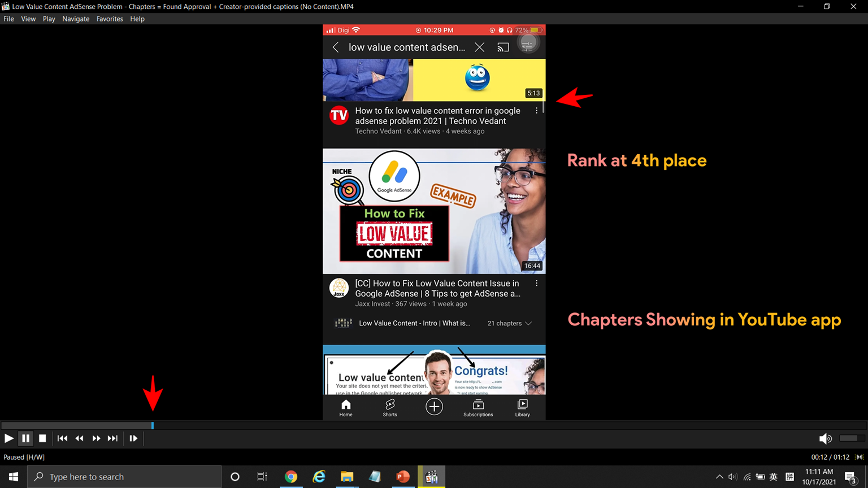Tap the Create plus button
This screenshot has width=868, height=488.
tap(434, 407)
